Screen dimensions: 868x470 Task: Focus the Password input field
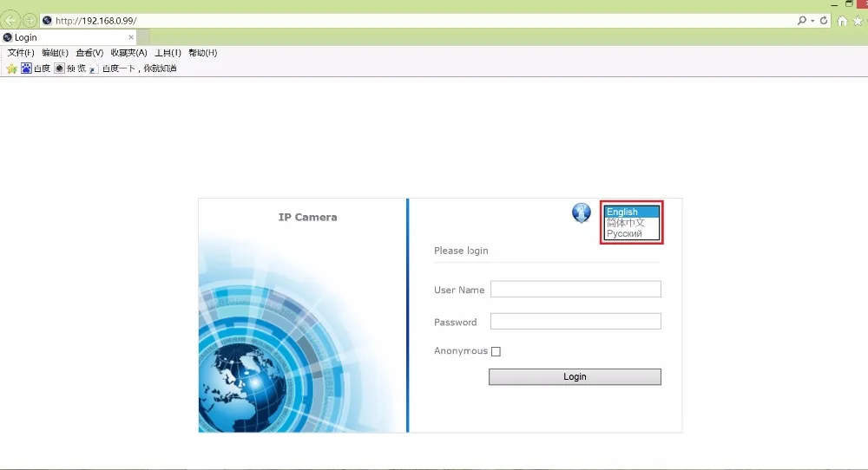[x=575, y=321]
